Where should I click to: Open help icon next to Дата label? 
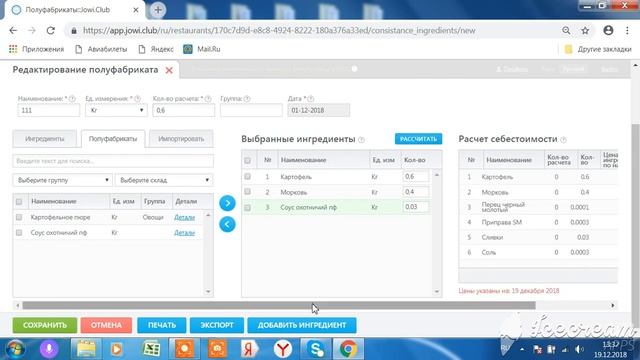tap(311, 99)
